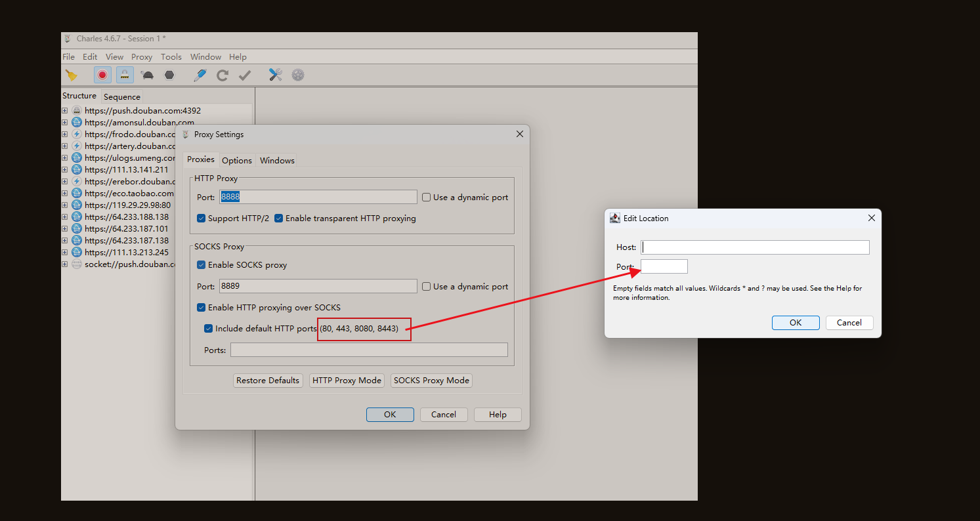Switch to the Options tab in Proxy Settings

[x=237, y=160]
